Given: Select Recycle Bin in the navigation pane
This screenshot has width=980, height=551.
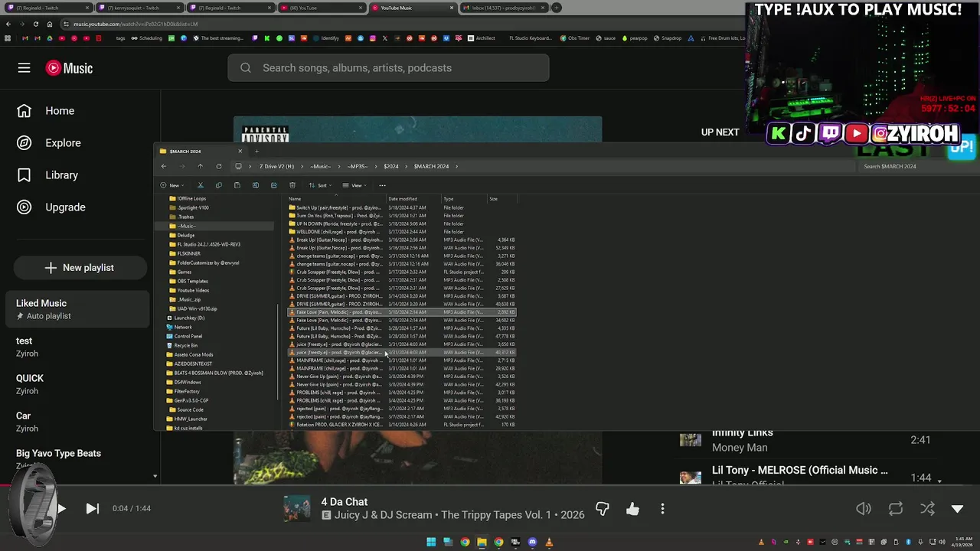Looking at the screenshot, I should [x=185, y=345].
